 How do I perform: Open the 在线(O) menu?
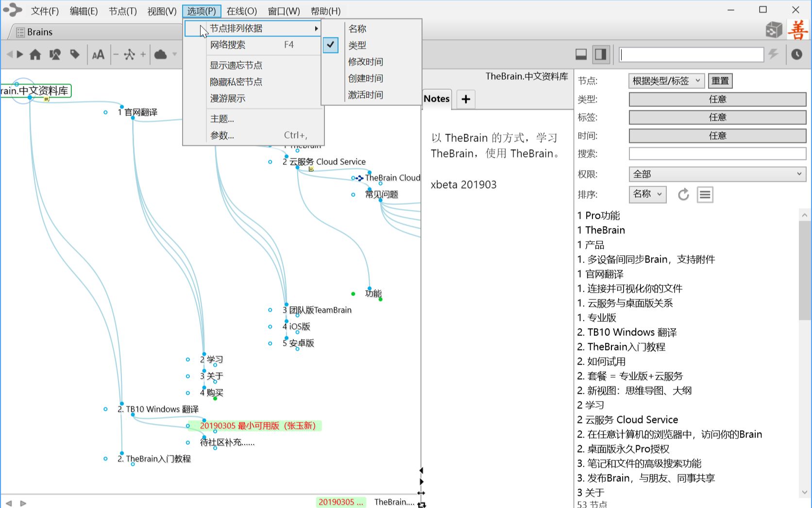click(x=241, y=11)
